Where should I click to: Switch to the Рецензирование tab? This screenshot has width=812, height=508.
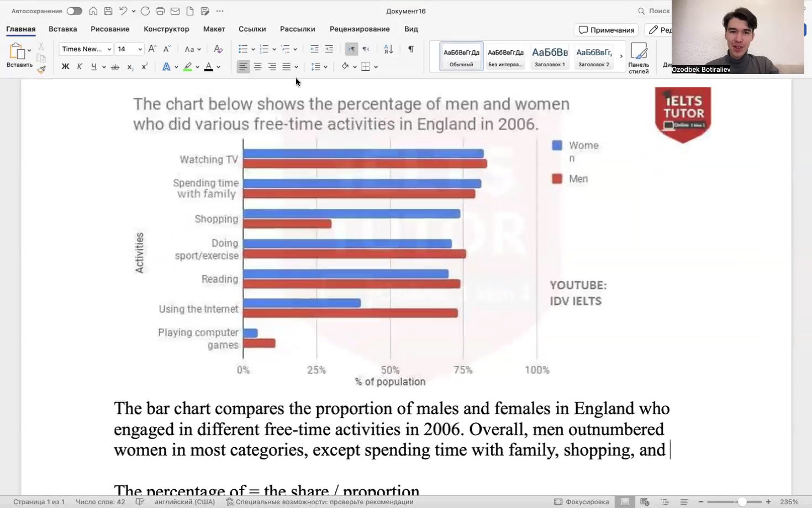[360, 29]
